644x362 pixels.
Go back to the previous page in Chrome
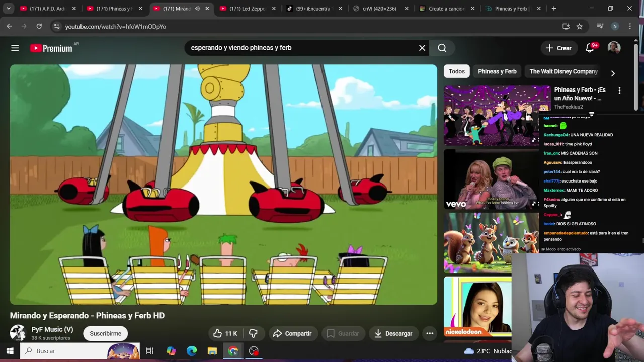[9, 26]
